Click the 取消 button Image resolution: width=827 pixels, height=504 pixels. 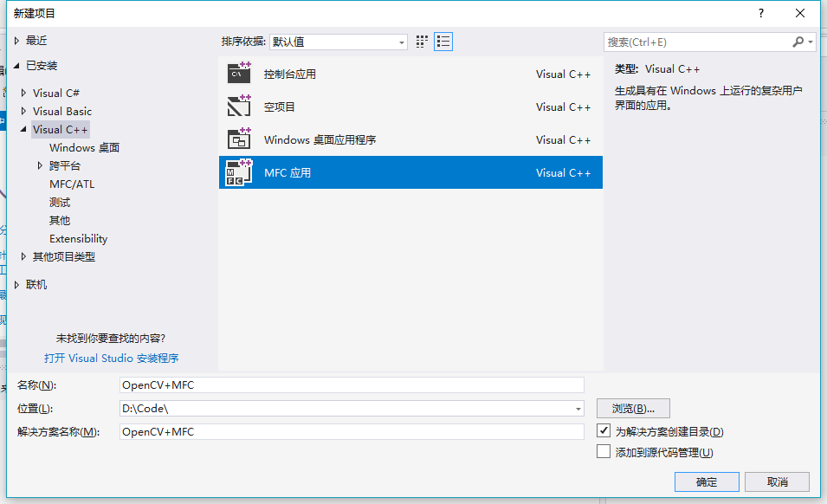click(777, 481)
